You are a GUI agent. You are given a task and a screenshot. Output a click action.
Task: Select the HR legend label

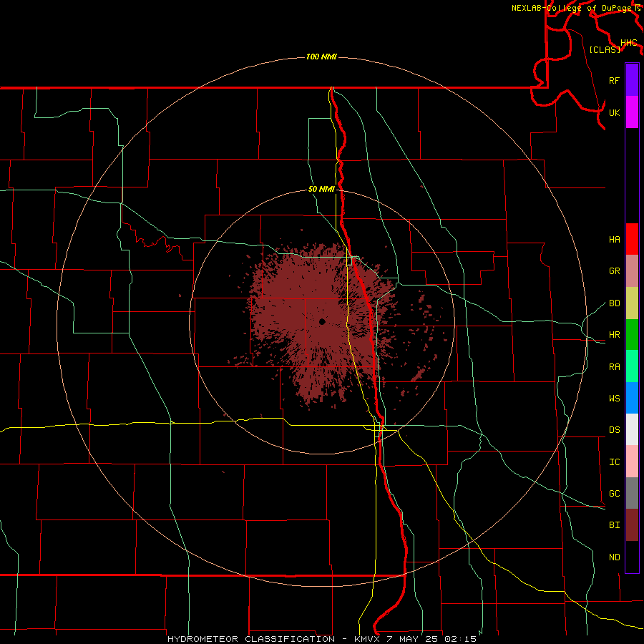tap(614, 335)
